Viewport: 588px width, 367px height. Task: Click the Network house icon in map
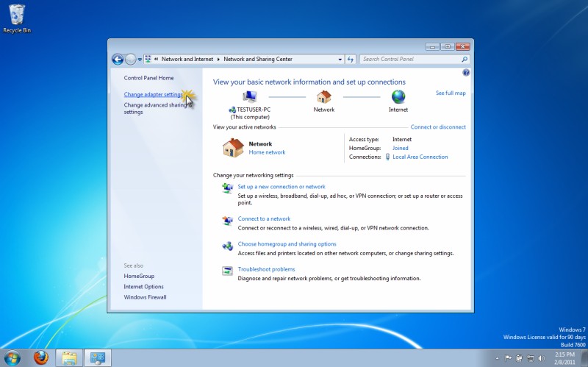tap(324, 97)
